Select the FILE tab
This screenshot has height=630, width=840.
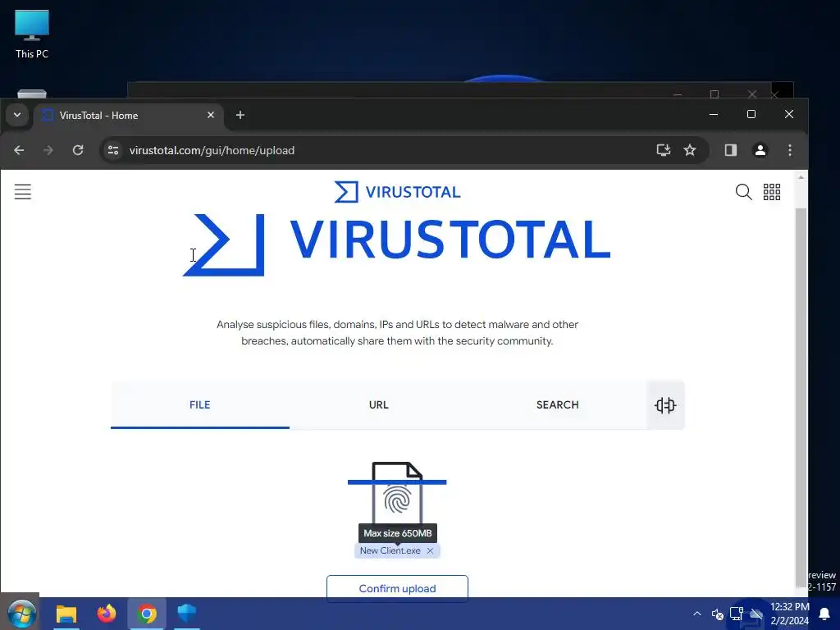(x=200, y=405)
